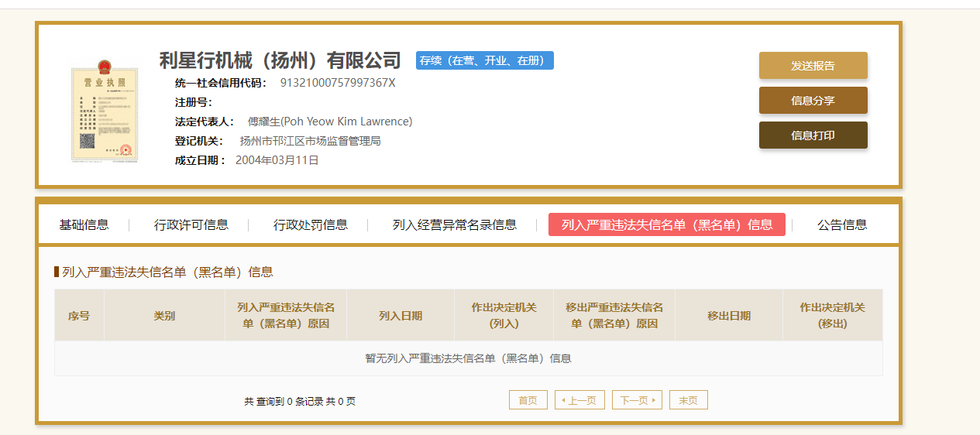Go to previous page with 上一页

pyautogui.click(x=579, y=400)
